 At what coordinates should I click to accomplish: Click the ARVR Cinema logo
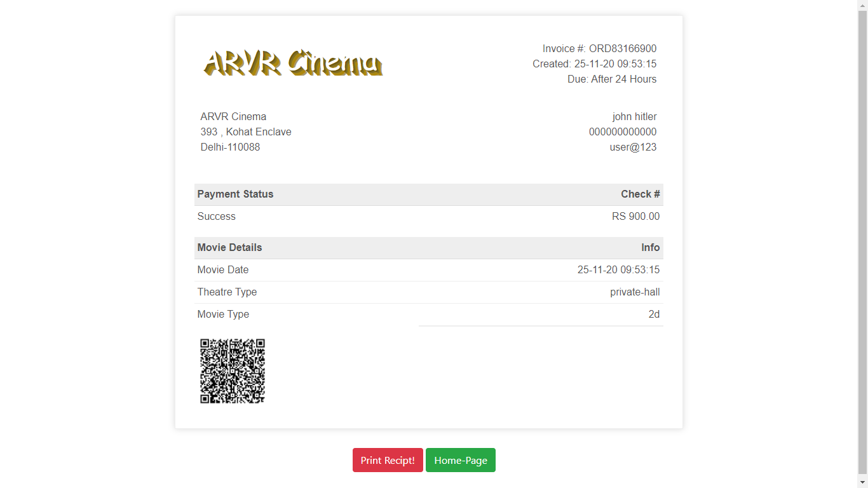pos(293,63)
